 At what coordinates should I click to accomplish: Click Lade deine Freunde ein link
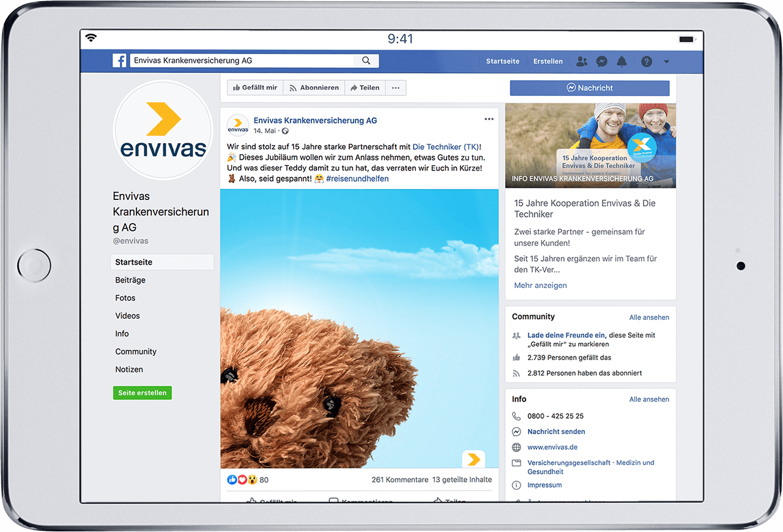point(566,335)
